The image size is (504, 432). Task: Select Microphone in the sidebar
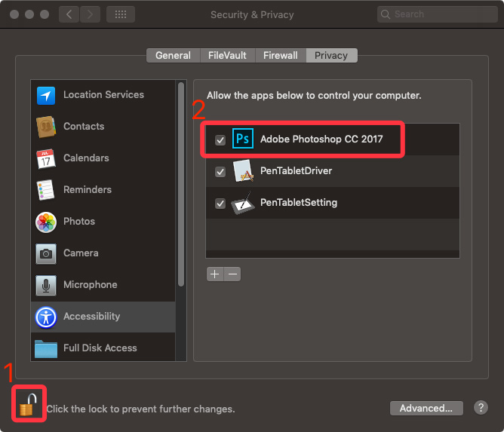coord(103,285)
